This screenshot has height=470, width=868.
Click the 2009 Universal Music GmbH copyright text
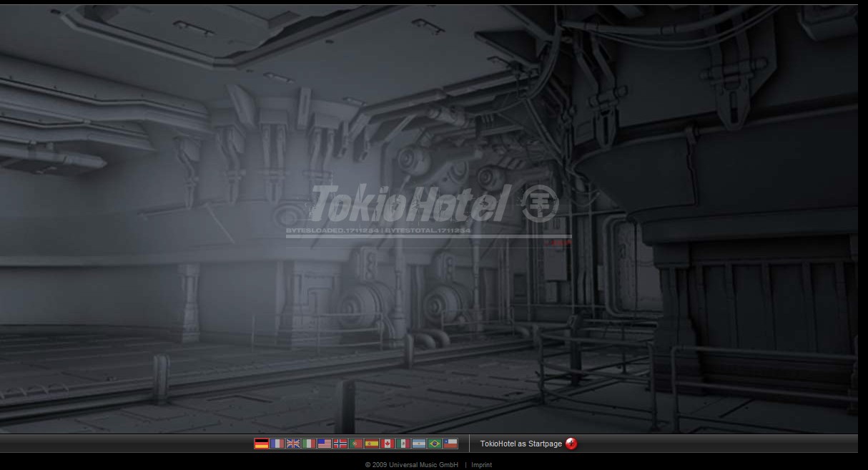(412, 465)
